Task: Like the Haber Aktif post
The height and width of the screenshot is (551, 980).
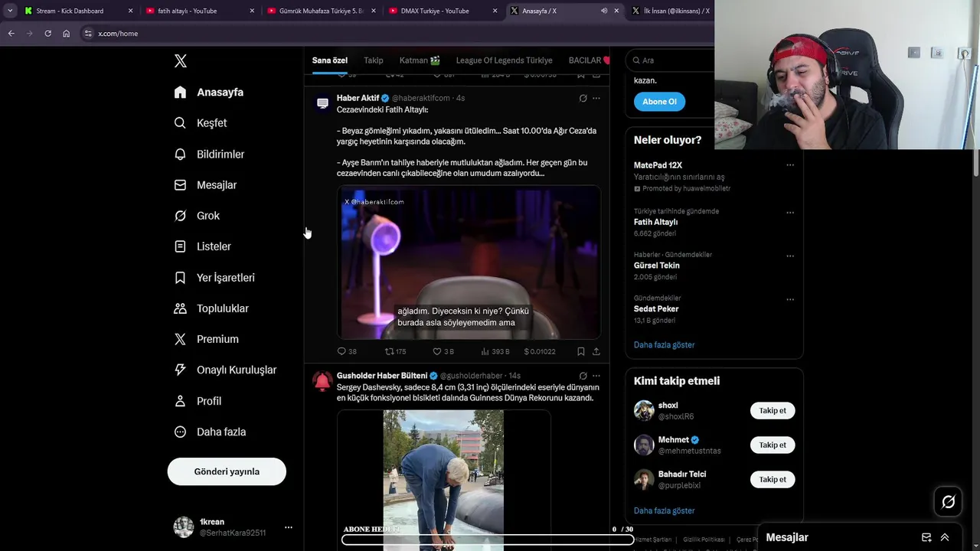Action: (x=443, y=351)
